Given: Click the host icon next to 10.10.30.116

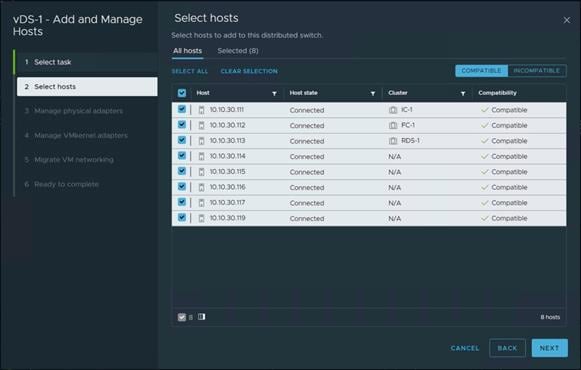Looking at the screenshot, I should coord(202,188).
